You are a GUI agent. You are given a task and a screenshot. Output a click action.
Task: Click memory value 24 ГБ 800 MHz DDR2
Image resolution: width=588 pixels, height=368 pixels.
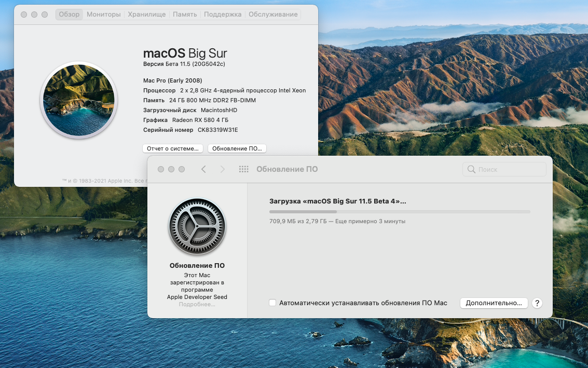[x=213, y=101]
